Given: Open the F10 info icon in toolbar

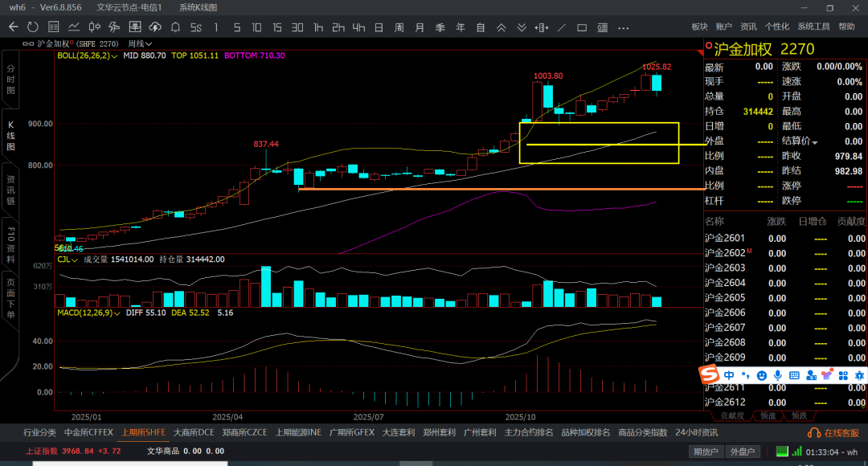Looking at the screenshot, I should [x=115, y=27].
